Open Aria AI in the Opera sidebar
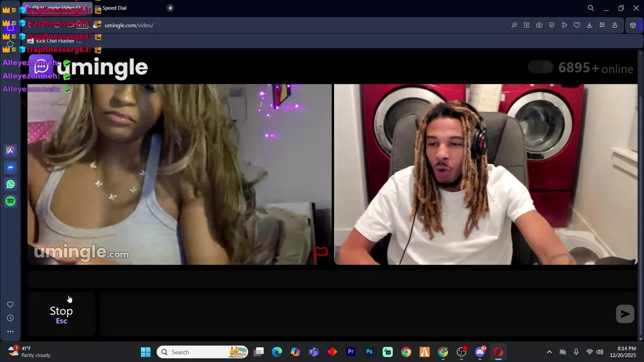The width and height of the screenshot is (644, 362). coord(10,151)
